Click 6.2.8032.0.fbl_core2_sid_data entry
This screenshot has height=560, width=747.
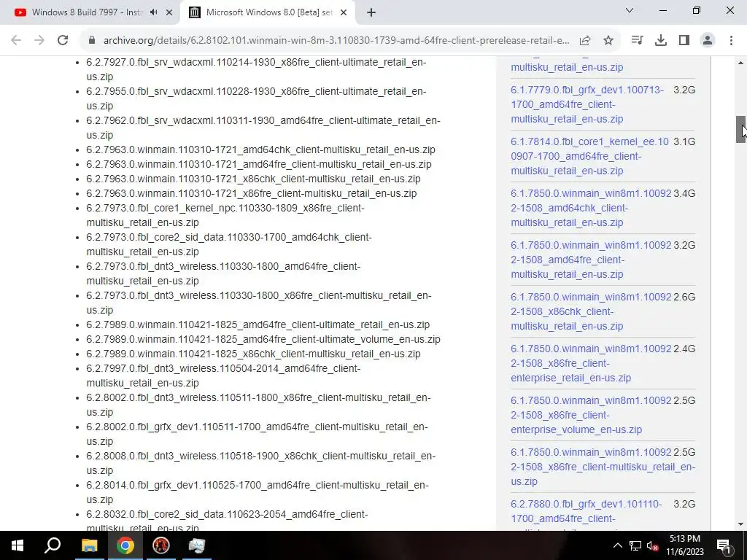[228, 520]
